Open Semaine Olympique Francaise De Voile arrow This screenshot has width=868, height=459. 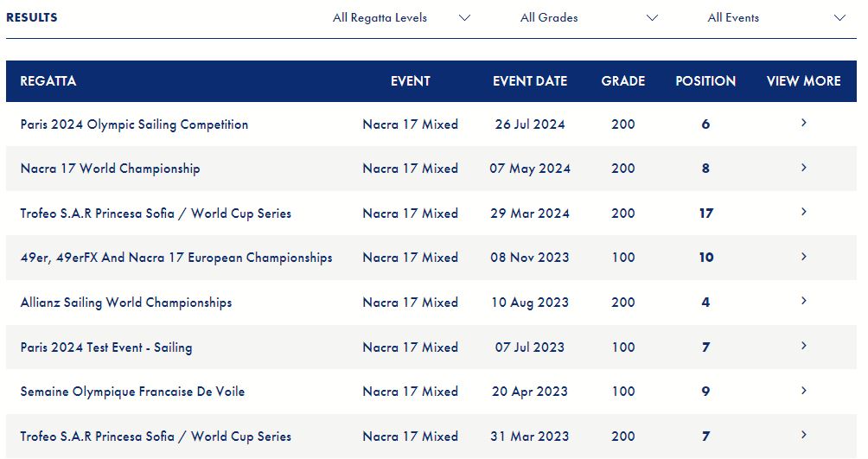coord(804,391)
